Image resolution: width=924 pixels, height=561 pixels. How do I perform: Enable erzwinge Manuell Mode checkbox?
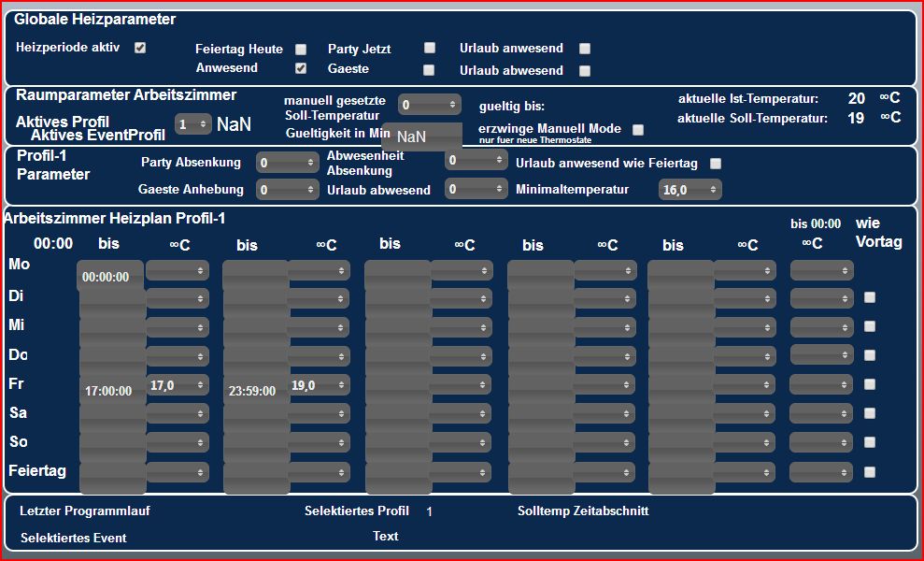(637, 130)
